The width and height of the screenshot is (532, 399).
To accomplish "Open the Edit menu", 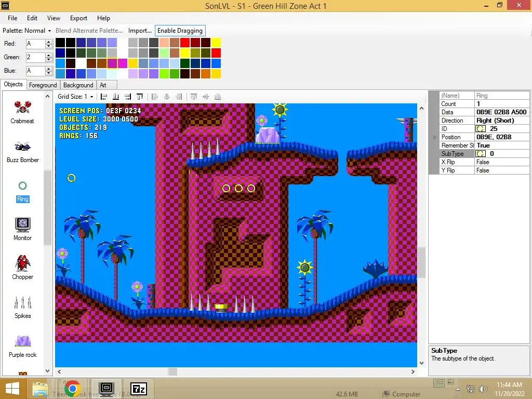I will coord(32,18).
